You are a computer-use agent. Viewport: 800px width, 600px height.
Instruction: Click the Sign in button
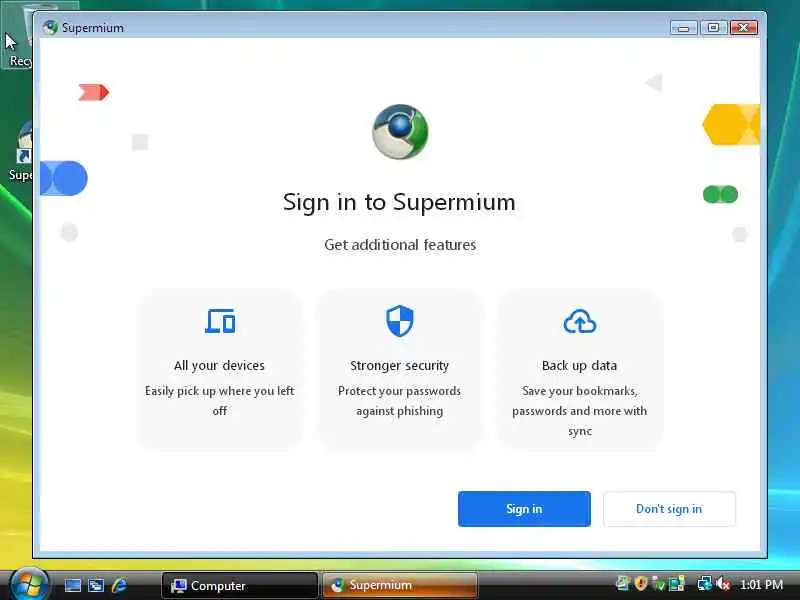[x=524, y=509]
